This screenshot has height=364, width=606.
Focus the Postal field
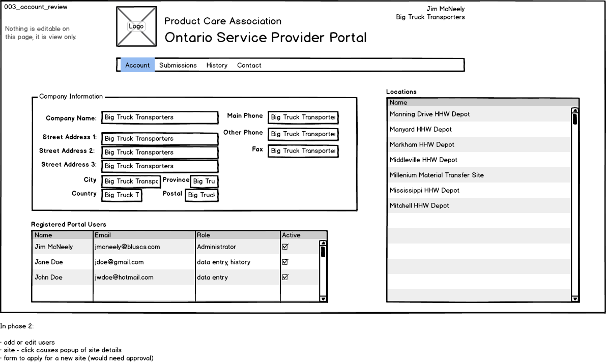[x=201, y=195]
